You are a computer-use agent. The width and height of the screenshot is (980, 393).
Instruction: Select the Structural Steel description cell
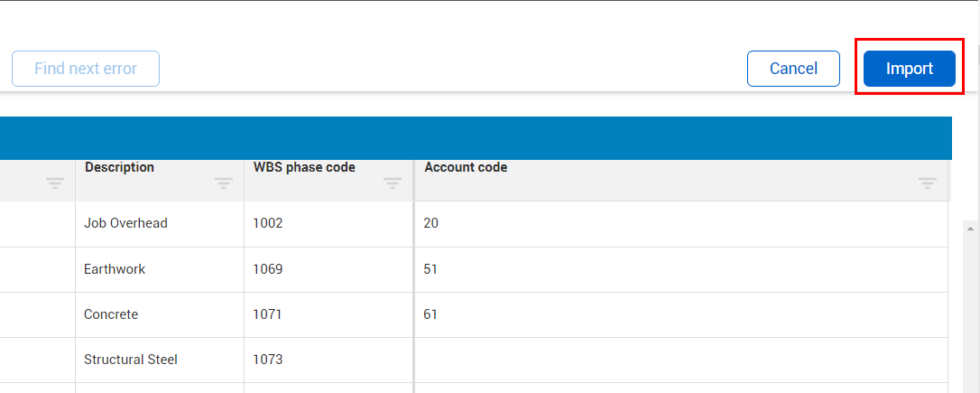click(x=131, y=360)
